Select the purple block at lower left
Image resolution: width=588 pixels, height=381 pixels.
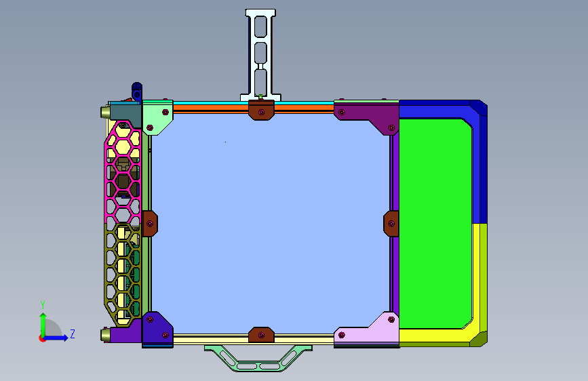(x=125, y=332)
